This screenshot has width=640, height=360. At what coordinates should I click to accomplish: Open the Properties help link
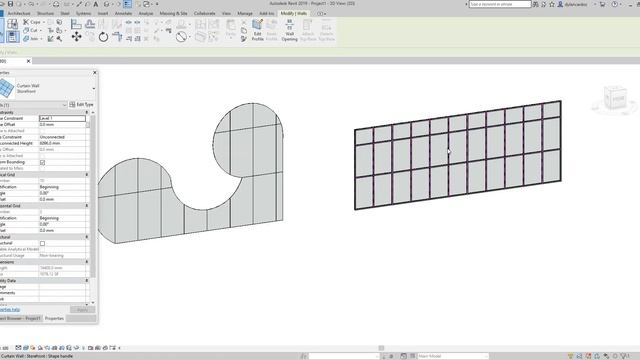[x=10, y=310]
